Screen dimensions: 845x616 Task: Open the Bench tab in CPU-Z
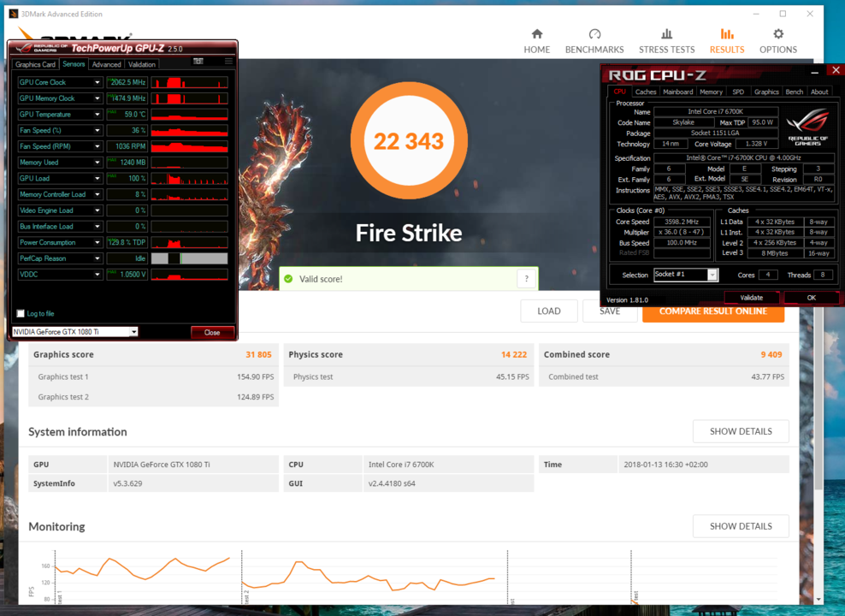794,92
